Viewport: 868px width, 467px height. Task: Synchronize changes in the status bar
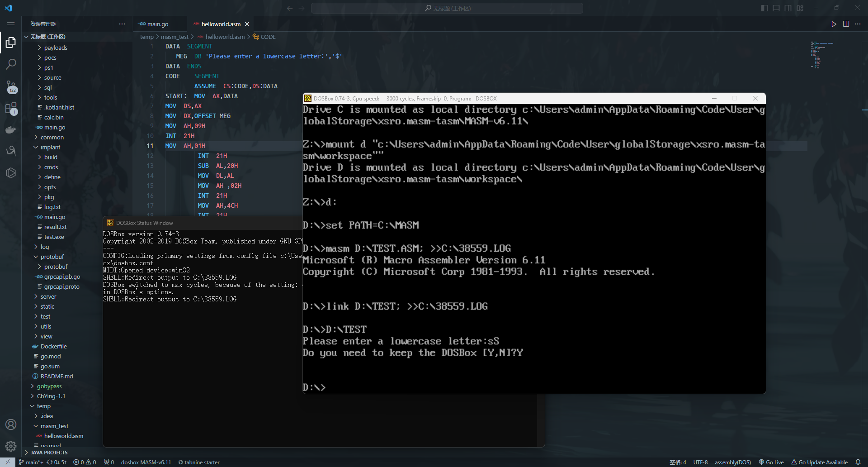(x=57, y=462)
